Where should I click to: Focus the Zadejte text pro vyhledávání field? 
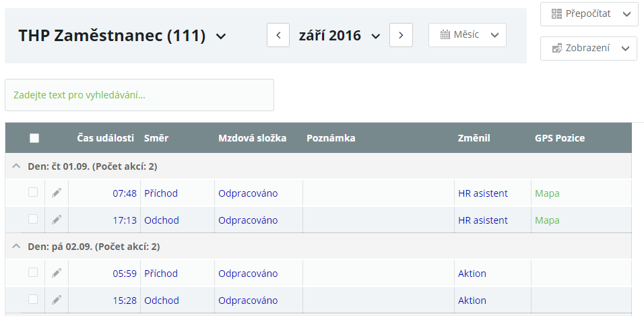[139, 95]
